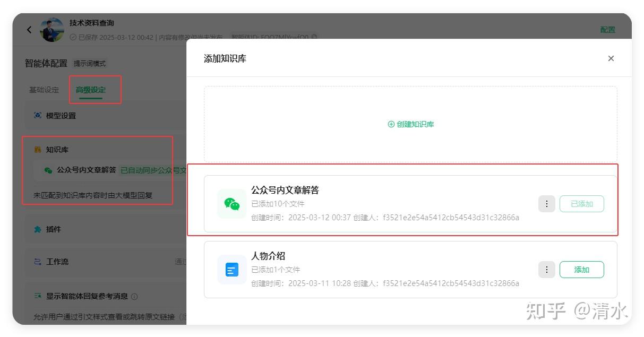This screenshot has width=644, height=337.
Task: Select the 高级设定 tab
Action: click(91, 90)
